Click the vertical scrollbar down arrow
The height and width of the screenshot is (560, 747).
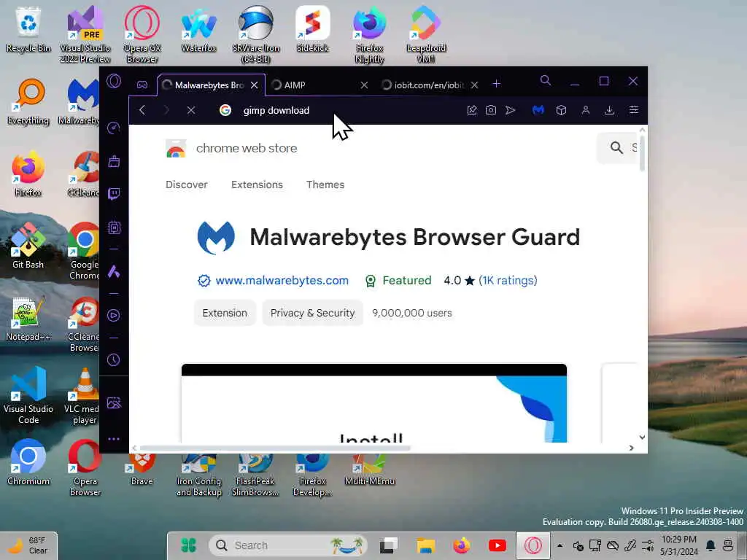(642, 437)
